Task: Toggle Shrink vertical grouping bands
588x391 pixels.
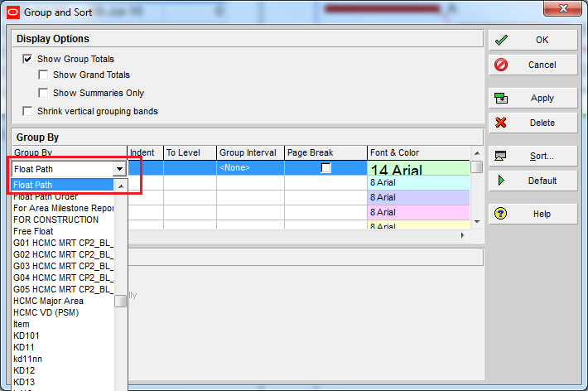Action: pos(28,111)
